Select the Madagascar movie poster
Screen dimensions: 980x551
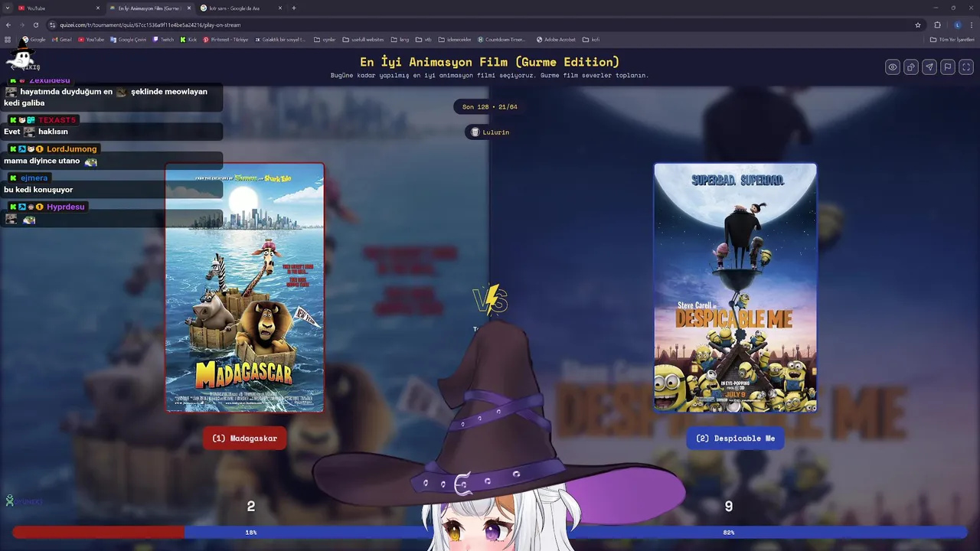(x=245, y=287)
